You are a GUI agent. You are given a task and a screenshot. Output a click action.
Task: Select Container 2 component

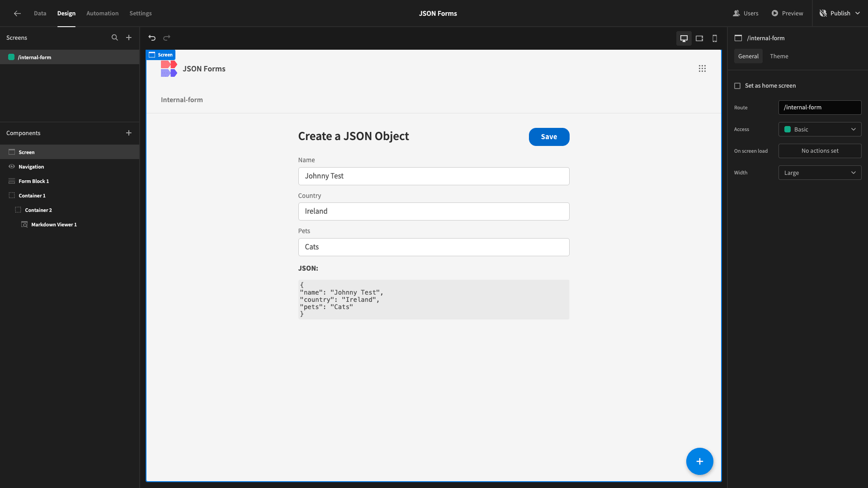pyautogui.click(x=70, y=210)
